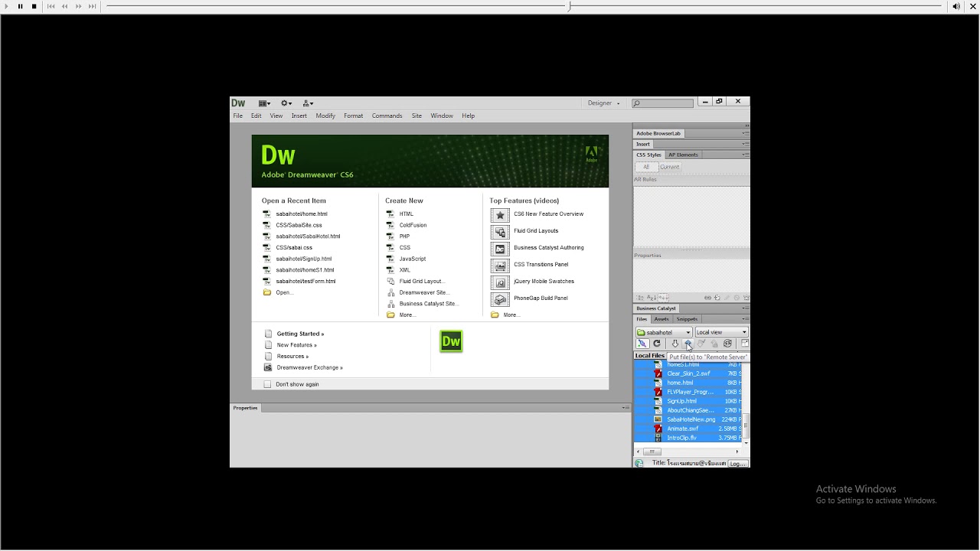Select Animate.swf in Local Files

[682, 429]
